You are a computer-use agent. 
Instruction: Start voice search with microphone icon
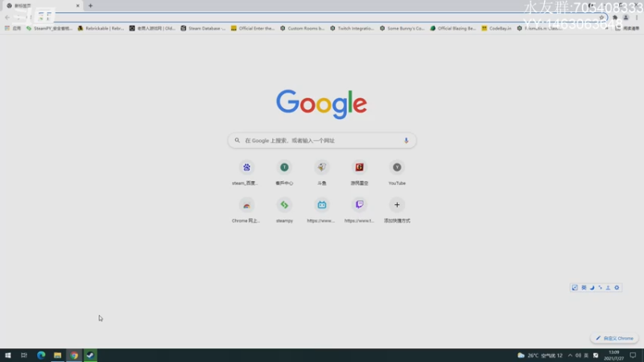407,140
